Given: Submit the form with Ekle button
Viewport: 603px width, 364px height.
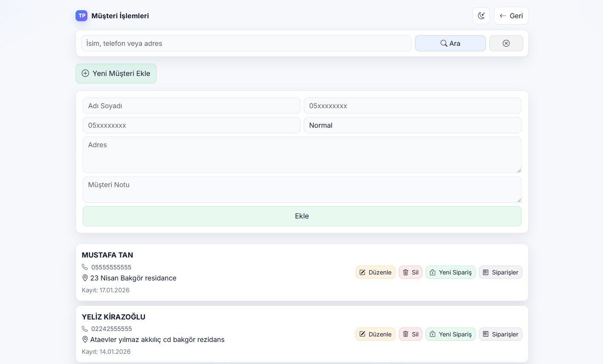Looking at the screenshot, I should click(x=302, y=216).
